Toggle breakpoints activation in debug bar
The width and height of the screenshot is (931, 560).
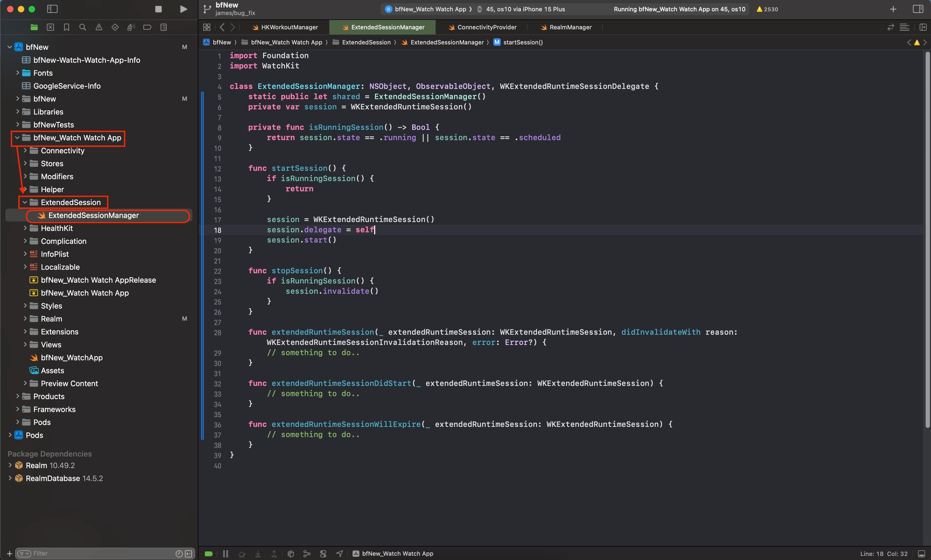pos(209,554)
